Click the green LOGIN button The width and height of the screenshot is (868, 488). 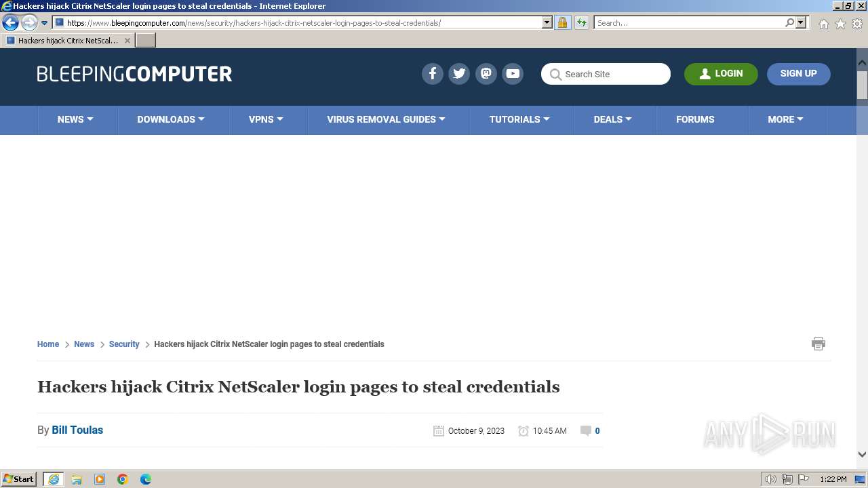(721, 74)
